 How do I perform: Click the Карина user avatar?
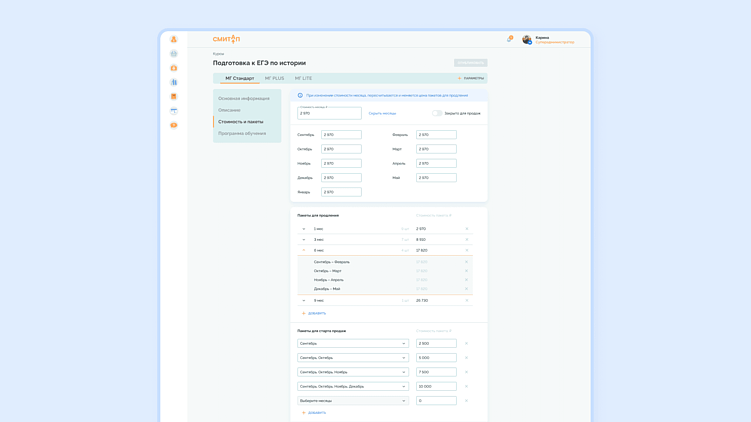(526, 39)
